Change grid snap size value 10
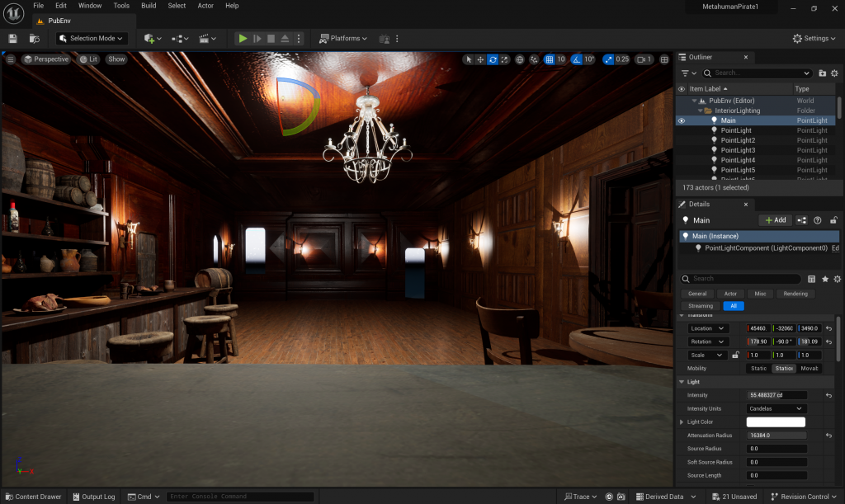 pyautogui.click(x=561, y=59)
